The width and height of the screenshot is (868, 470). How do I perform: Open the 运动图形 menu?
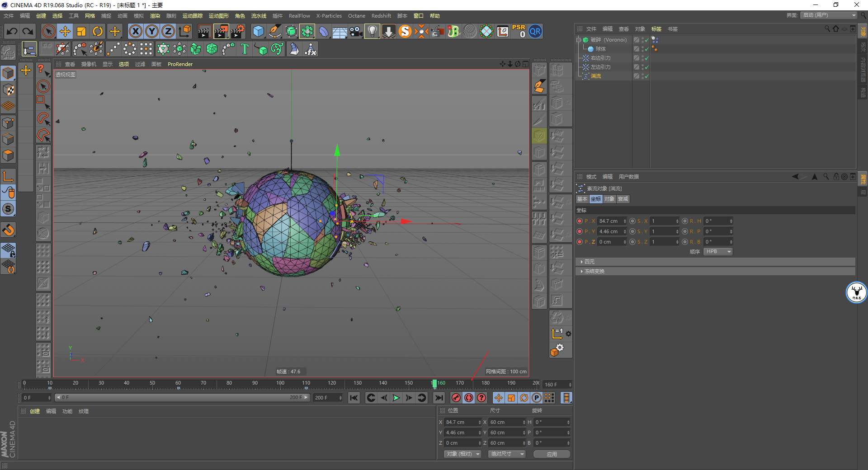[218, 16]
